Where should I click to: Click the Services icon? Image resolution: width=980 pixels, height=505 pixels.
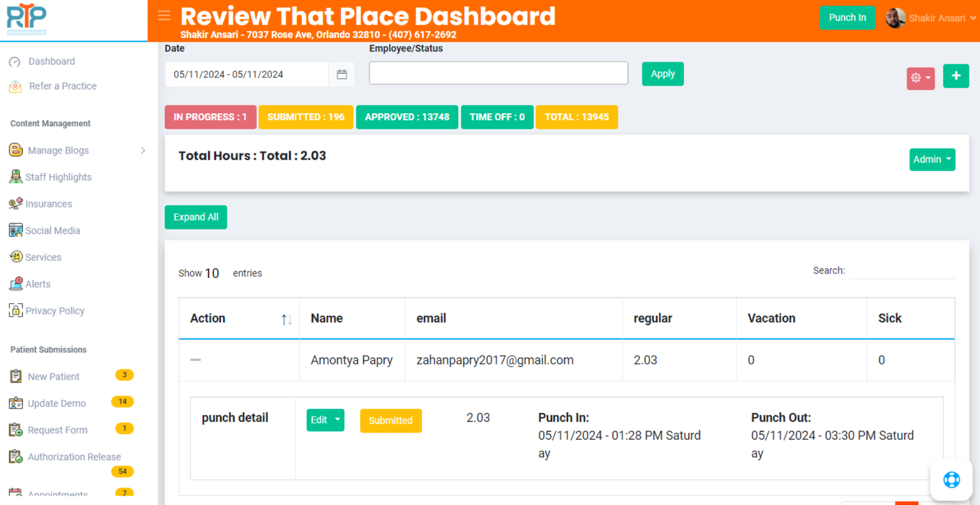(x=15, y=257)
